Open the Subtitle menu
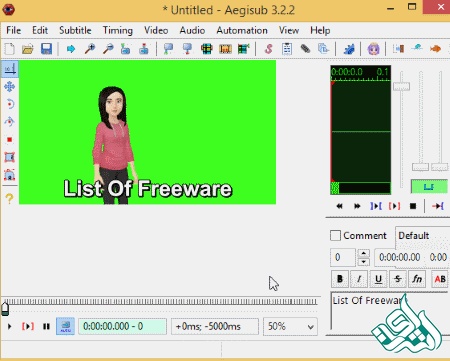Image resolution: width=450 pixels, height=361 pixels. pyautogui.click(x=75, y=30)
